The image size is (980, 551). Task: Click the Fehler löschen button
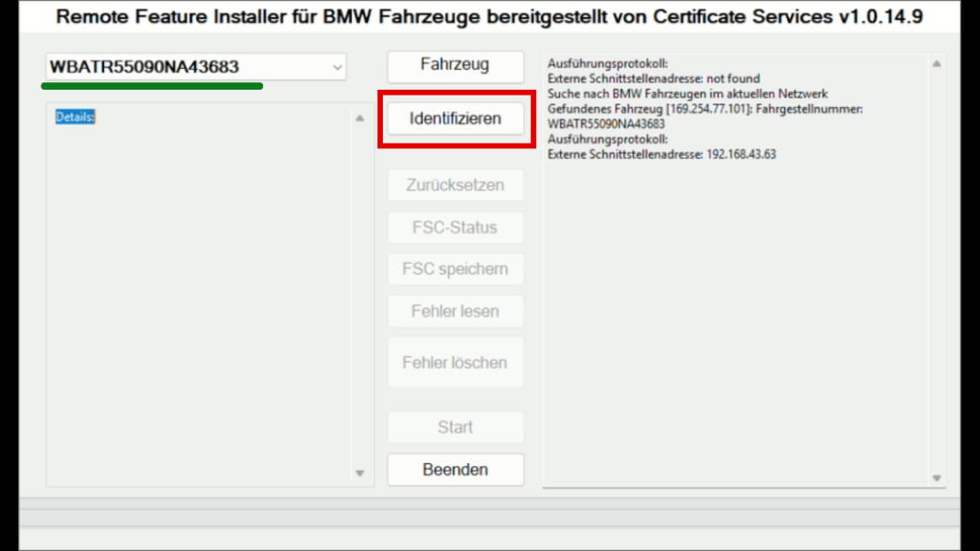(455, 362)
